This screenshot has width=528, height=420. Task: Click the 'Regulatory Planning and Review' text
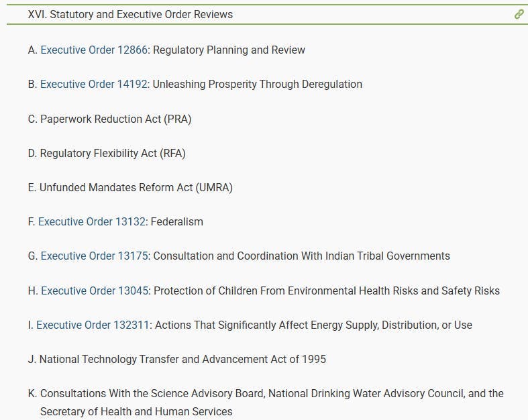point(229,50)
